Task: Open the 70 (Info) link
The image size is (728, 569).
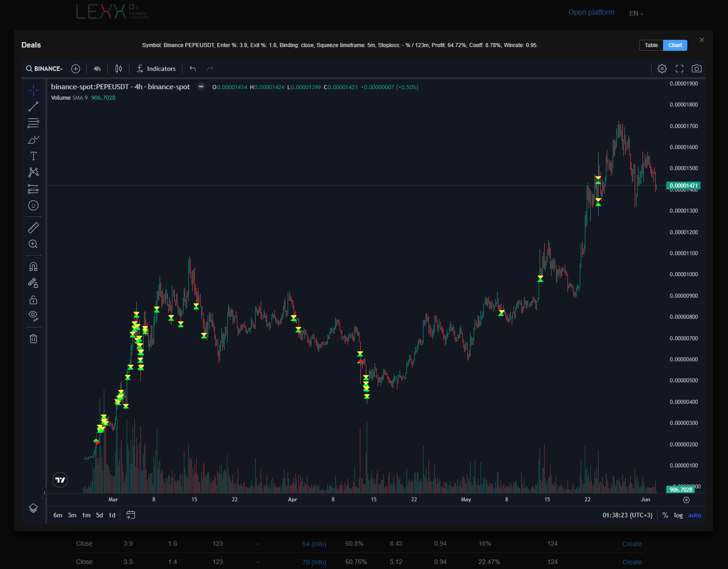Action: tap(314, 562)
